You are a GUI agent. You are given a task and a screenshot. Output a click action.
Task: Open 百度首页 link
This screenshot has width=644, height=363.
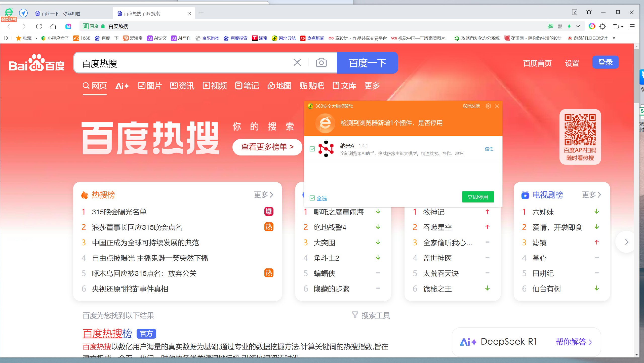[537, 63]
